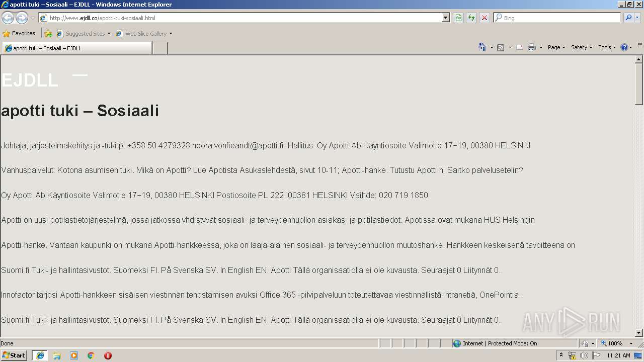Open Windows Media Player taskbar icon
Viewport: 644px width, 362px height.
(x=74, y=355)
